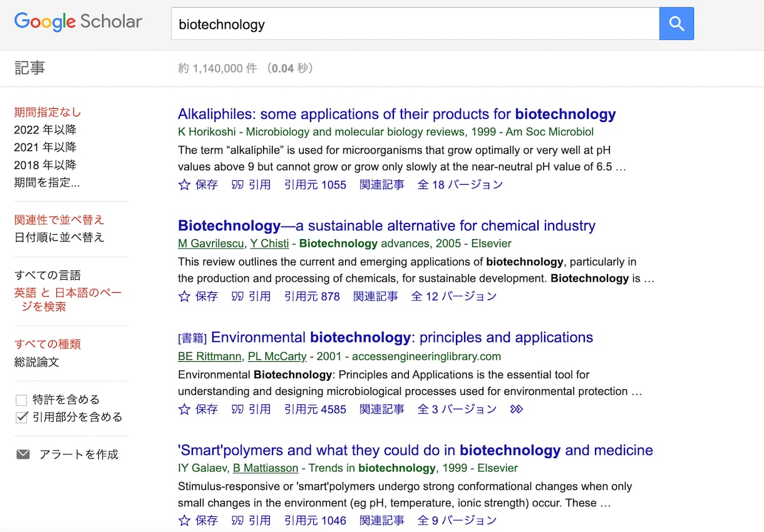Choose 英語 と 日本語のページを検索 option

point(68,300)
